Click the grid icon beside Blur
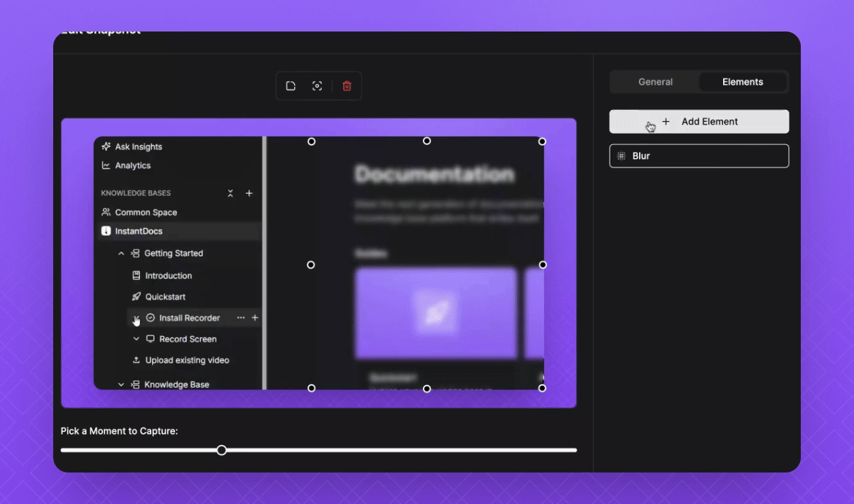This screenshot has height=504, width=854. coord(621,156)
